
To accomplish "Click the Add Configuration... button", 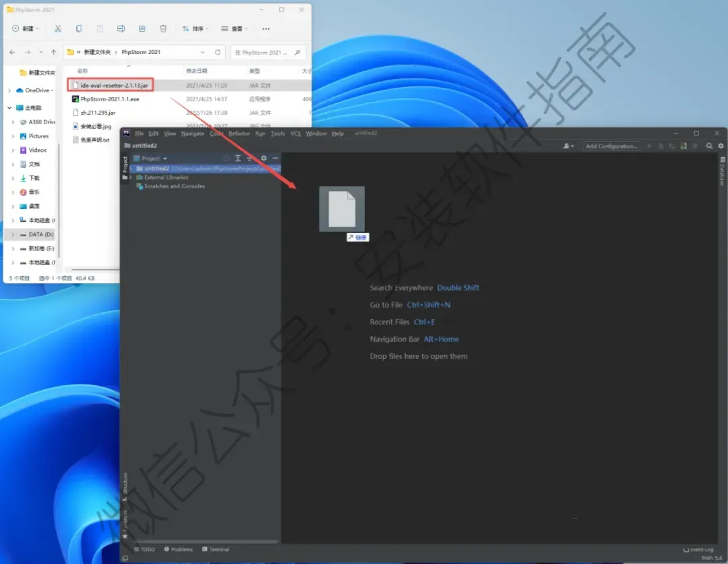I will 611,146.
